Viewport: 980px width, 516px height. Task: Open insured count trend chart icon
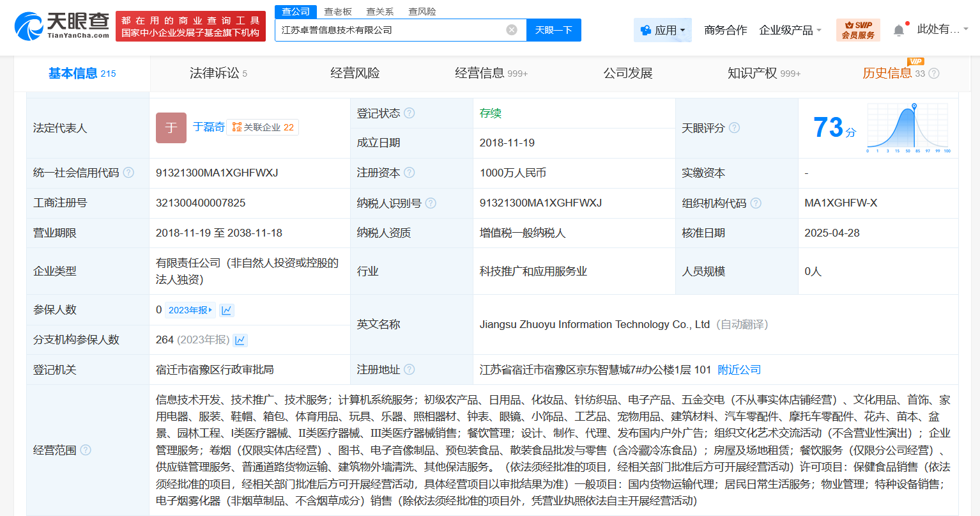pos(227,310)
